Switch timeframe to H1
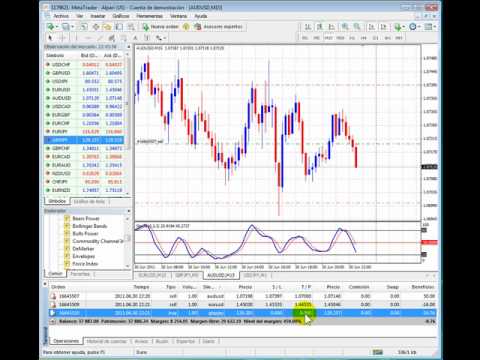 point(352,38)
